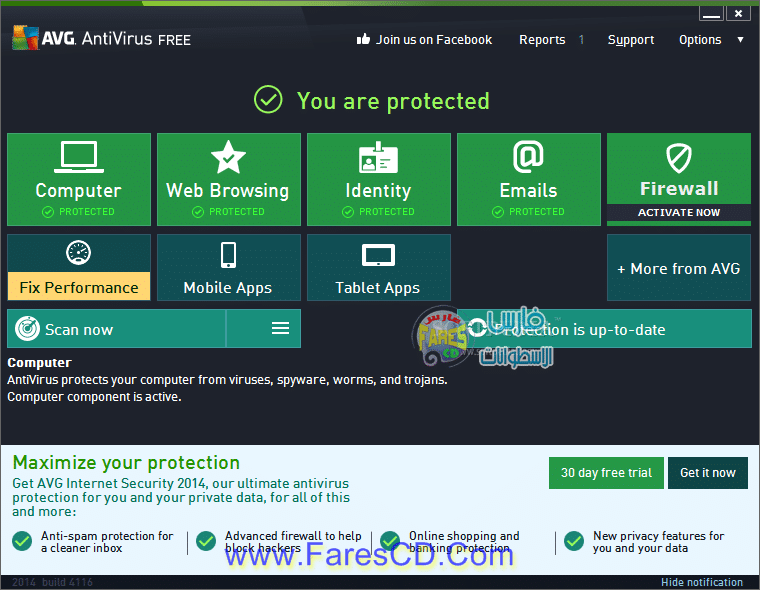Click the Identity PROTECTED status checkmark
The height and width of the screenshot is (590, 760).
[348, 212]
